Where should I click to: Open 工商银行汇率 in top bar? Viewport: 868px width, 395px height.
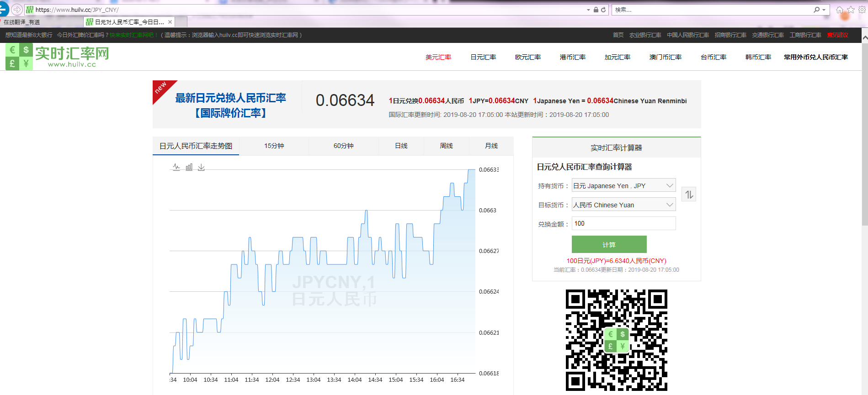click(x=805, y=35)
